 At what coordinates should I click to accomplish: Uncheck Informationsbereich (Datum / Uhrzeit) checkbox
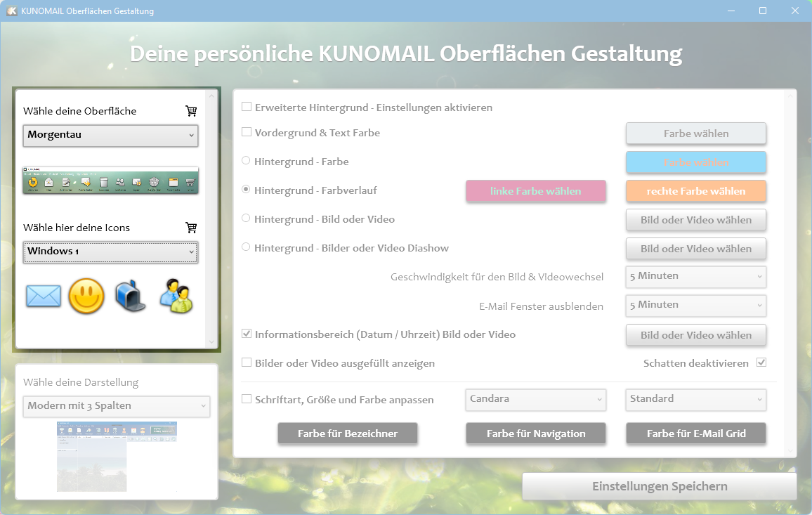247,334
